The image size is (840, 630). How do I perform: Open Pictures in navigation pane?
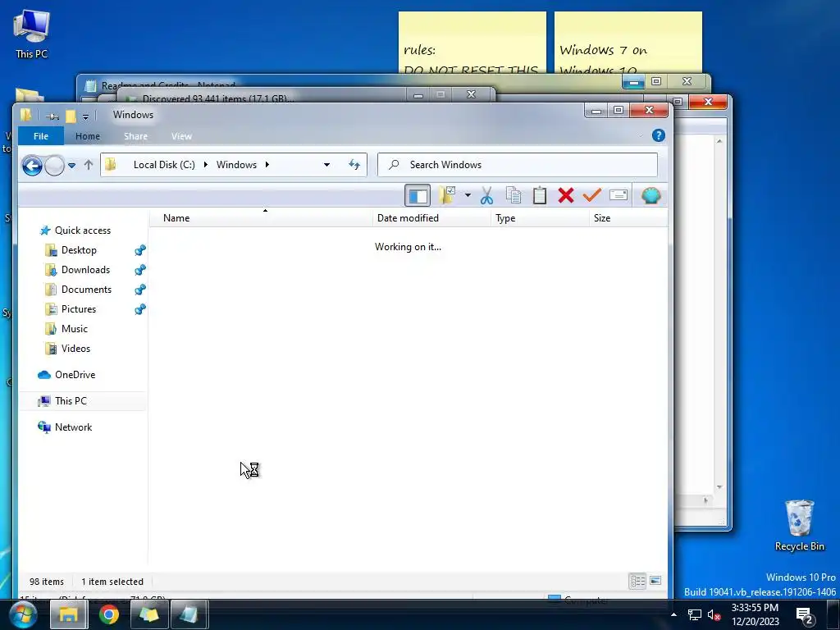tap(78, 309)
